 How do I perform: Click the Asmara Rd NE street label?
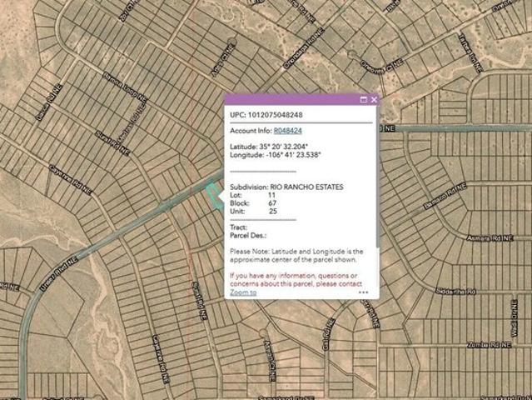[x=490, y=238]
